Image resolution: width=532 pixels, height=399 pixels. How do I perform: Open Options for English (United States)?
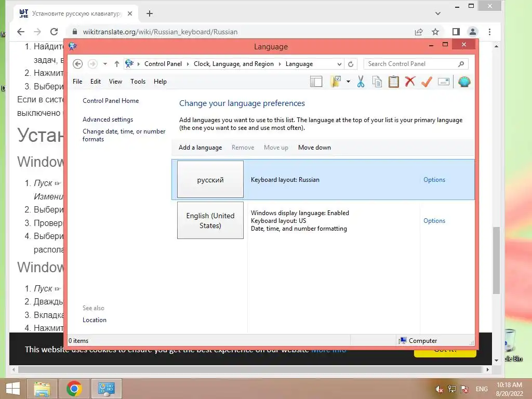[434, 221]
